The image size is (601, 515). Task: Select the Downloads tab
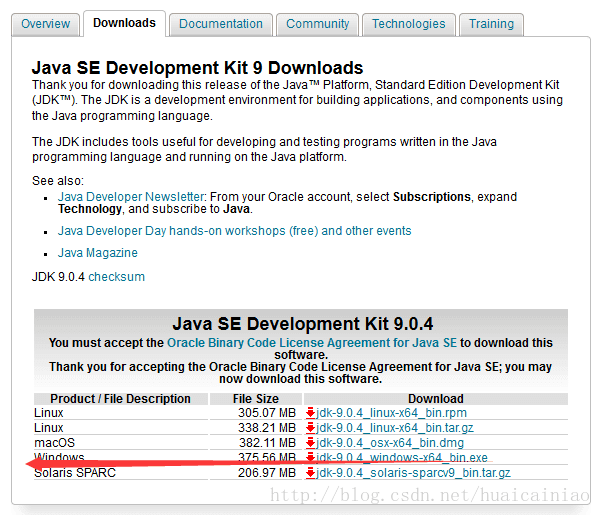(125, 23)
